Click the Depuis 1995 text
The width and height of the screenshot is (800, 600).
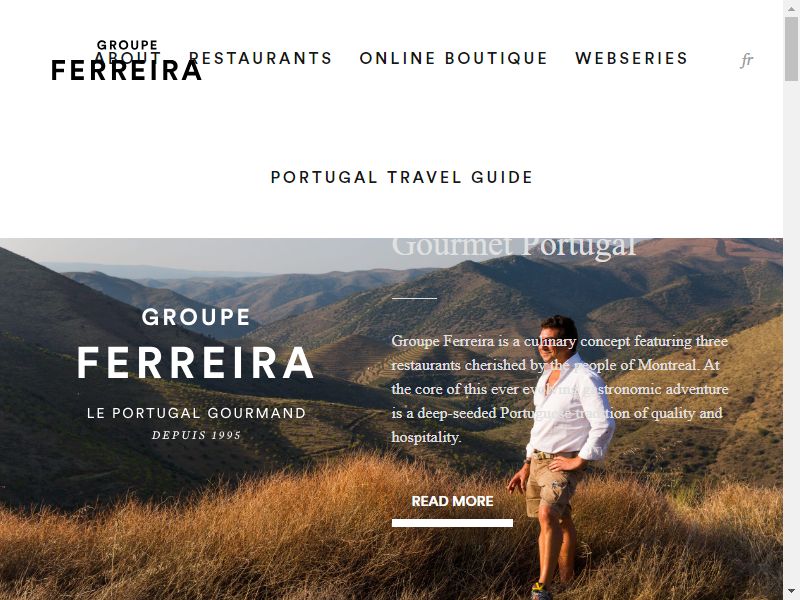(196, 435)
